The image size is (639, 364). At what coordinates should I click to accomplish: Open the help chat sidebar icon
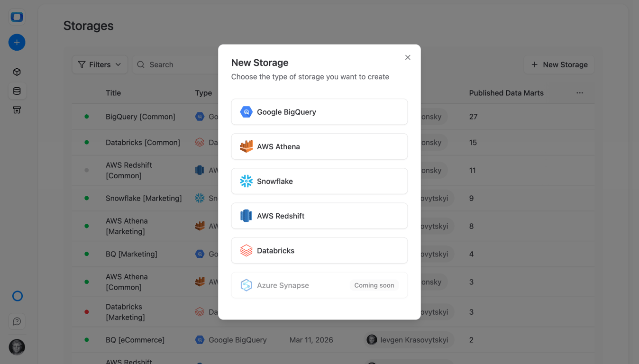click(17, 321)
